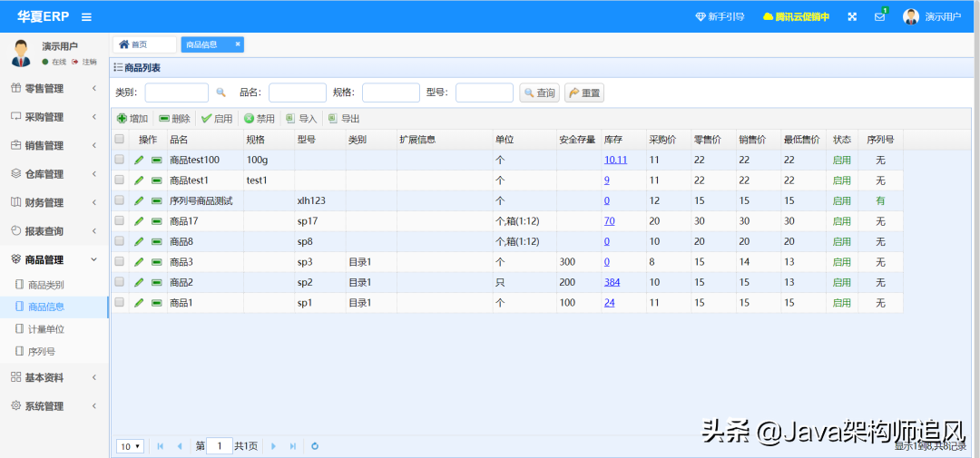
Task: Click the 启用 enable toolbar button
Action: coord(217,119)
